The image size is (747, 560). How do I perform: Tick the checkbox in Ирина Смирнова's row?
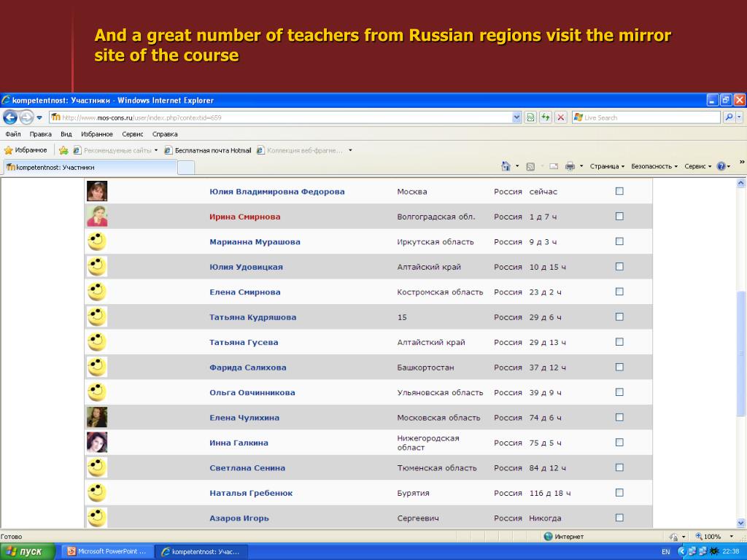619,216
